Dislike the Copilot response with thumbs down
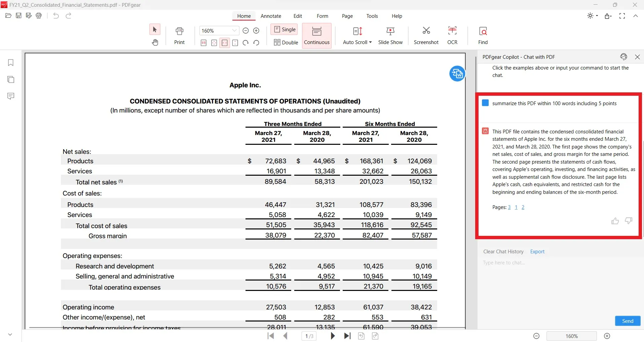Image resolution: width=644 pixels, height=342 pixels. (629, 221)
